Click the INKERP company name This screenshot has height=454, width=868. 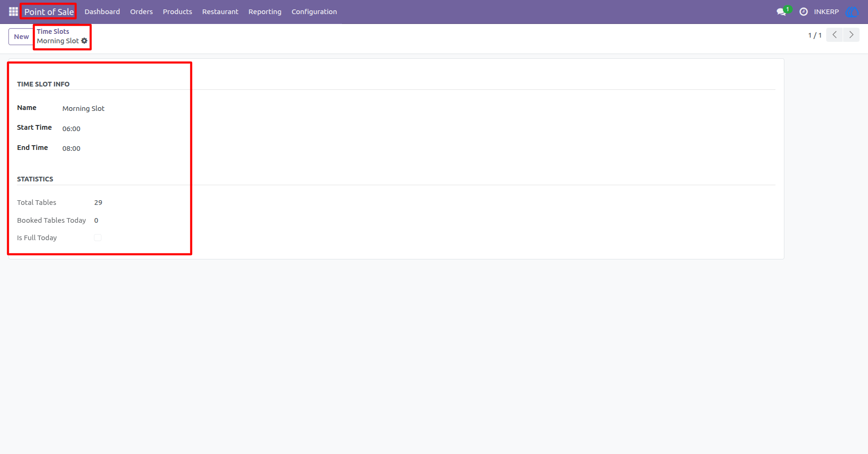pos(826,12)
